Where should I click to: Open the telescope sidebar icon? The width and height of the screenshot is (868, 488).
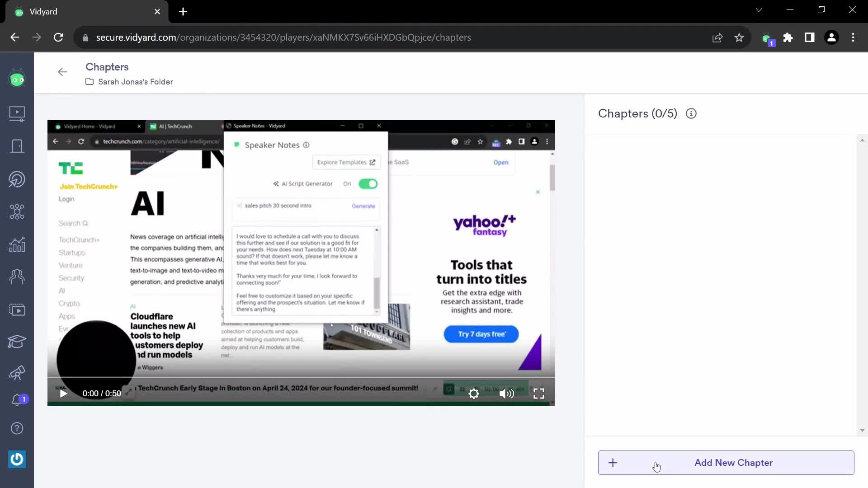coord(17,373)
